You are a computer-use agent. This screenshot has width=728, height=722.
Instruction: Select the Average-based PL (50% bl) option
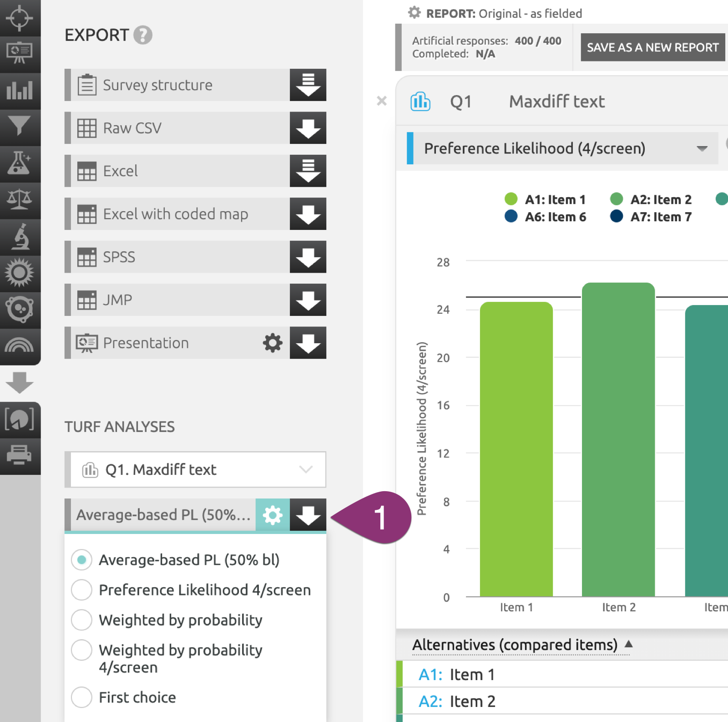coord(82,560)
